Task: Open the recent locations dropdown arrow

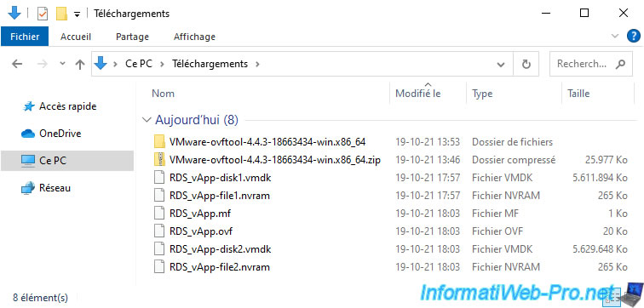Action: pos(62,64)
